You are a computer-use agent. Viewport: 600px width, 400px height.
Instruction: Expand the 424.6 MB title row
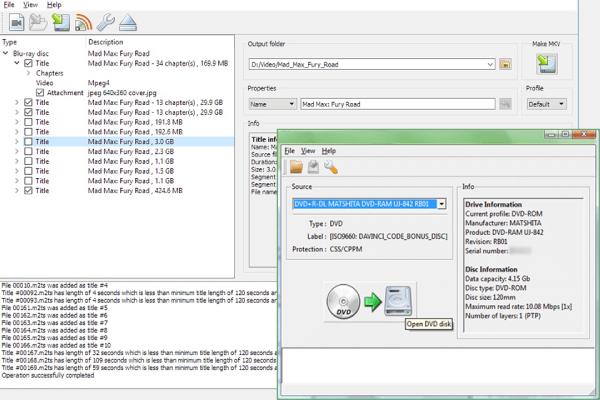pyautogui.click(x=17, y=190)
